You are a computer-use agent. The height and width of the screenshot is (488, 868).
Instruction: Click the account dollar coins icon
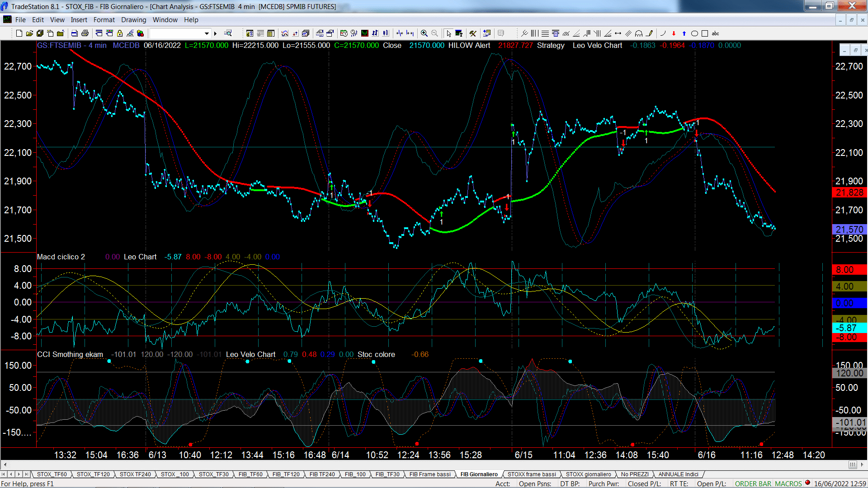[x=250, y=33]
